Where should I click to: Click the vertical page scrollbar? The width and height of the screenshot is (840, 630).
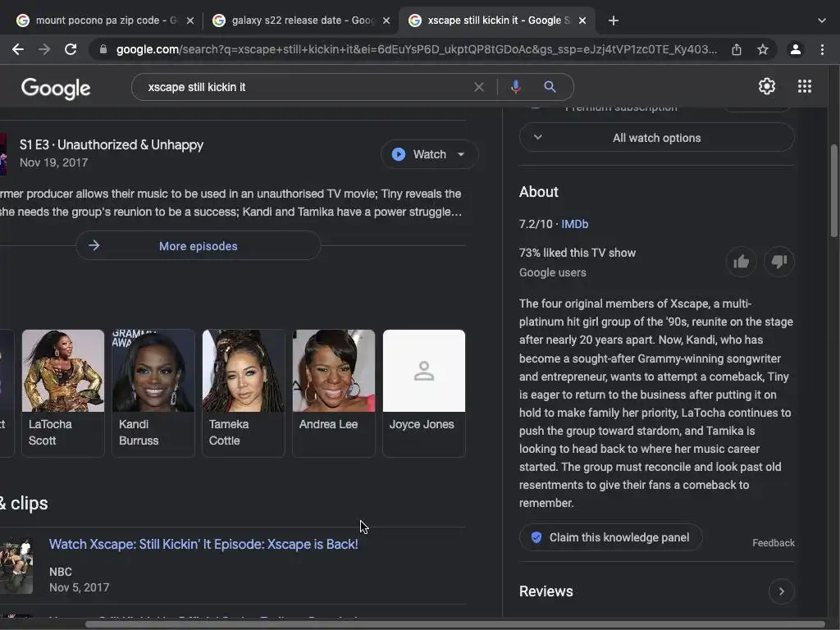click(834, 190)
